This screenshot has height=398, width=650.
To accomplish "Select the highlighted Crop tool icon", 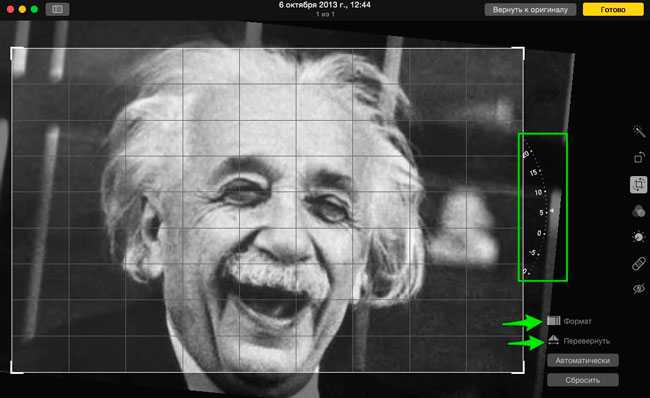I will (x=639, y=184).
